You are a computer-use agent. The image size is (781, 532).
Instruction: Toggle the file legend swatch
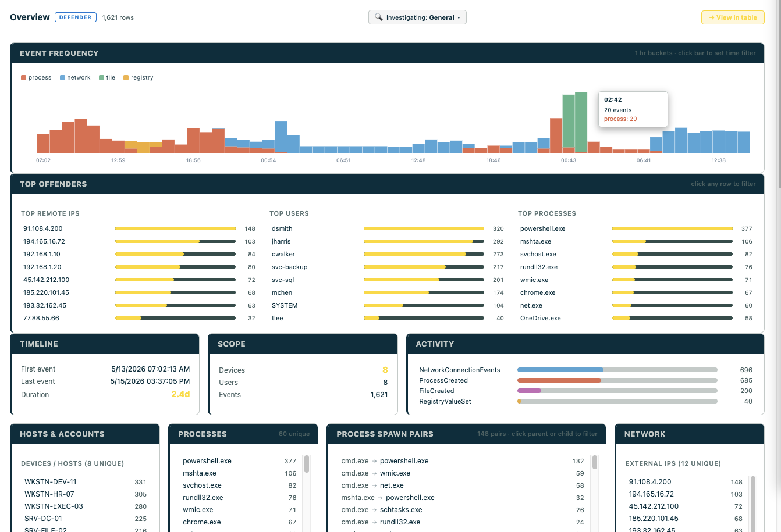pos(101,77)
